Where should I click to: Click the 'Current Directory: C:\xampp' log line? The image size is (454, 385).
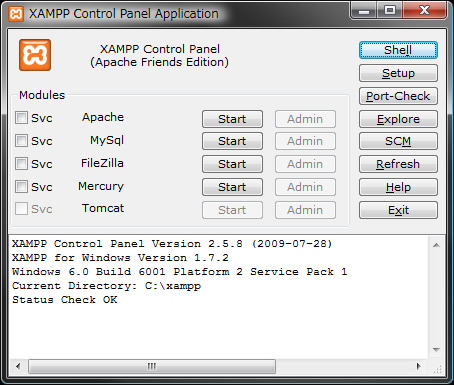point(107,286)
